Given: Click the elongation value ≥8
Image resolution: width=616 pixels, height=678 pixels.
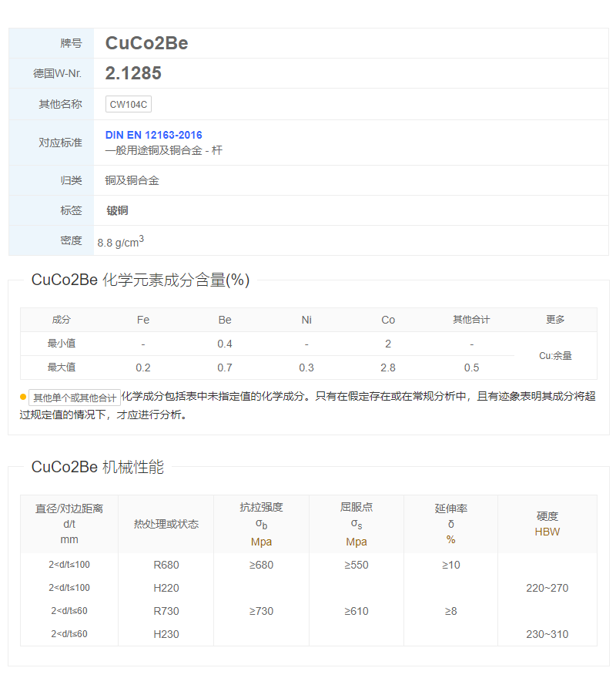Looking at the screenshot, I should pos(451,611).
